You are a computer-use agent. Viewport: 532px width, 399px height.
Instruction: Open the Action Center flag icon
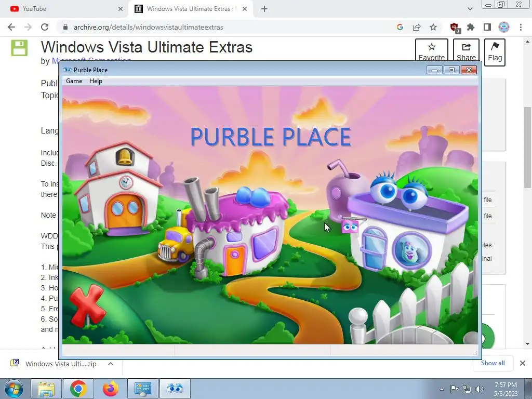point(454,389)
